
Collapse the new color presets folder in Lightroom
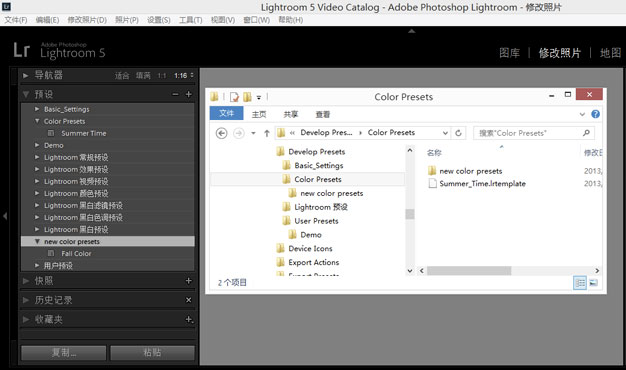pos(37,241)
